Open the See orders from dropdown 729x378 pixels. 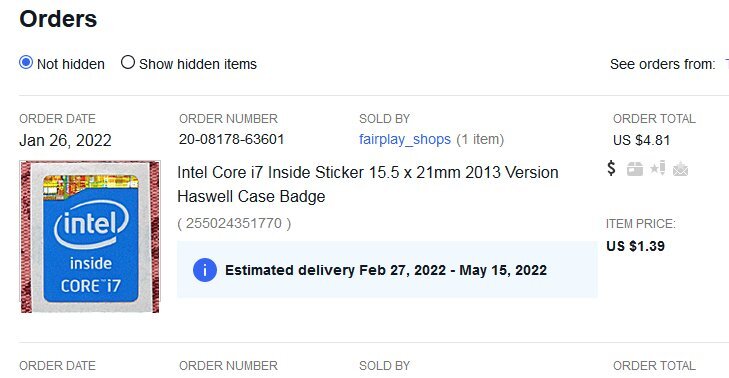[726, 64]
